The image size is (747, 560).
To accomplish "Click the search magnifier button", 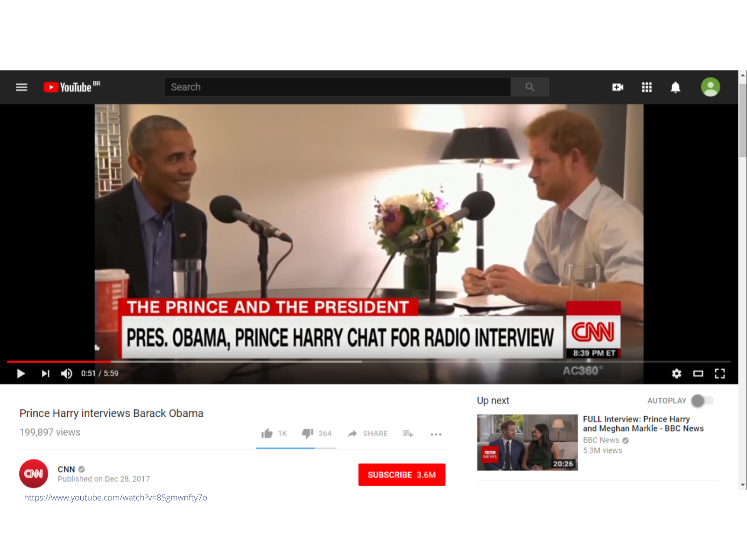I will tap(529, 87).
